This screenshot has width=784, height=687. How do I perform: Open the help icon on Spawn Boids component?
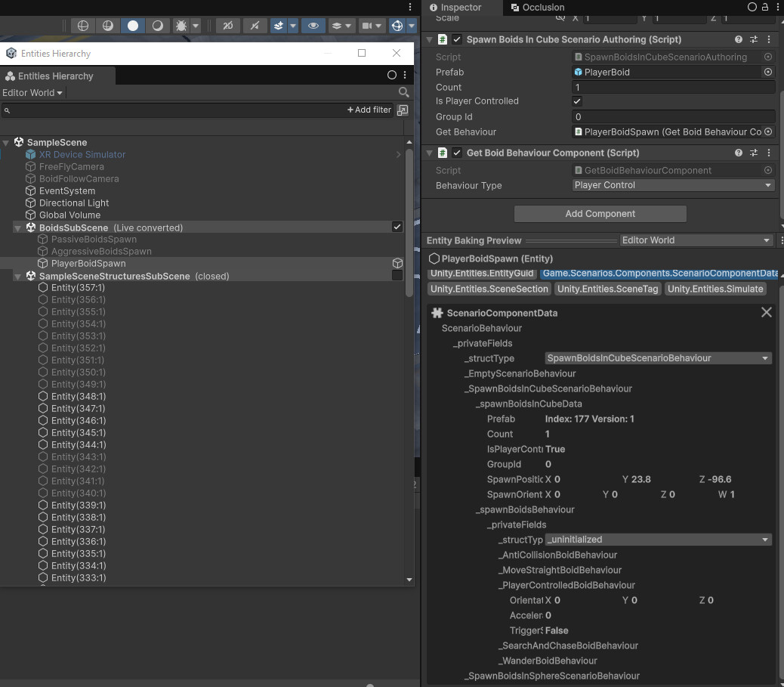coord(738,39)
